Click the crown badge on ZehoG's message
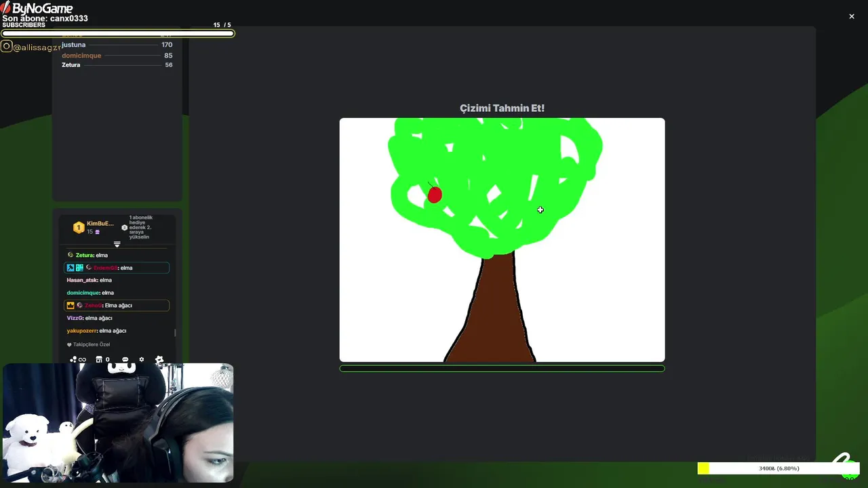This screenshot has width=868, height=488. 70,305
